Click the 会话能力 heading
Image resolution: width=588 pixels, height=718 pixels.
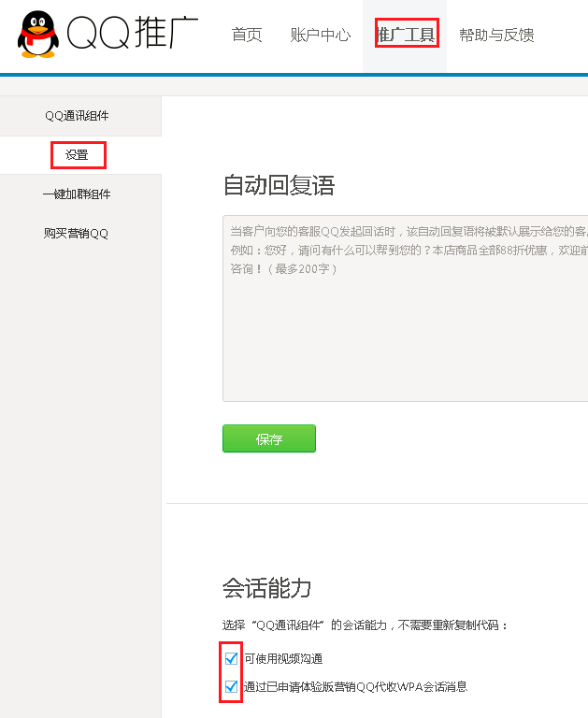tap(267, 588)
